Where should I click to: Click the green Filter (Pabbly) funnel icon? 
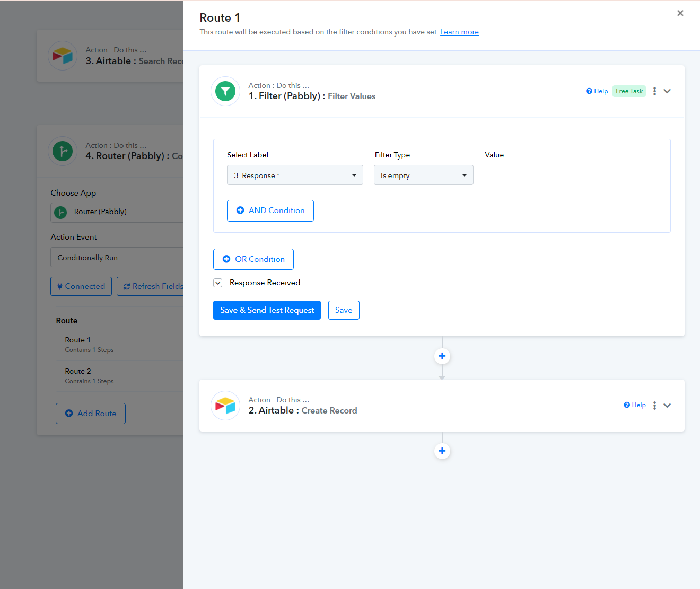[225, 91]
